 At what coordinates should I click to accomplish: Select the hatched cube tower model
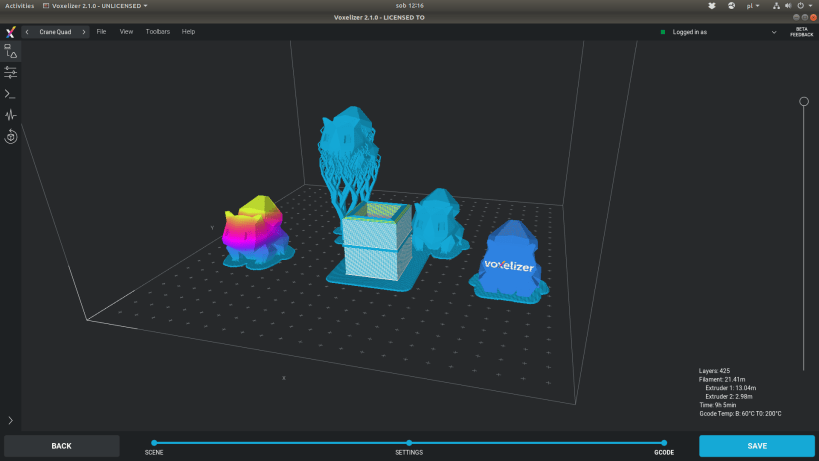pos(377,244)
